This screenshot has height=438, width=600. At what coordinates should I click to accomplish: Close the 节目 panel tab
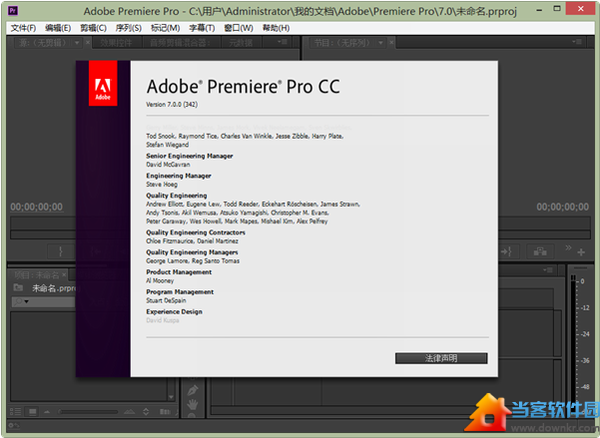point(391,42)
